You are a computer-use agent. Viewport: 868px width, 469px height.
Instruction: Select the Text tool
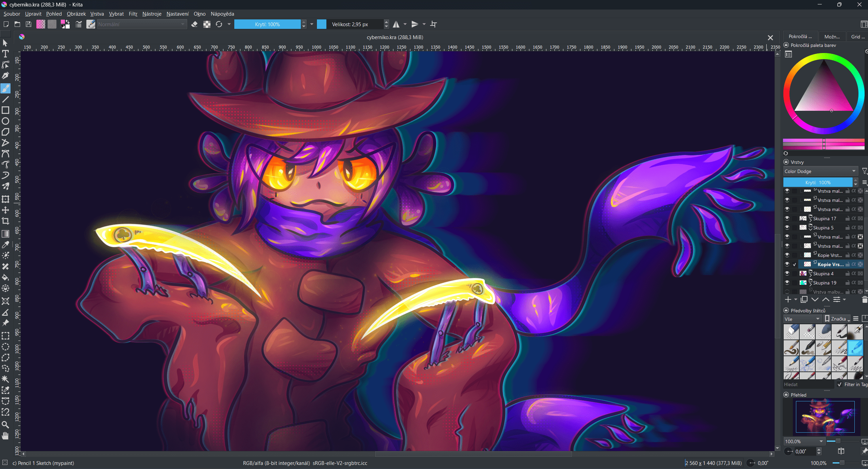pos(5,54)
